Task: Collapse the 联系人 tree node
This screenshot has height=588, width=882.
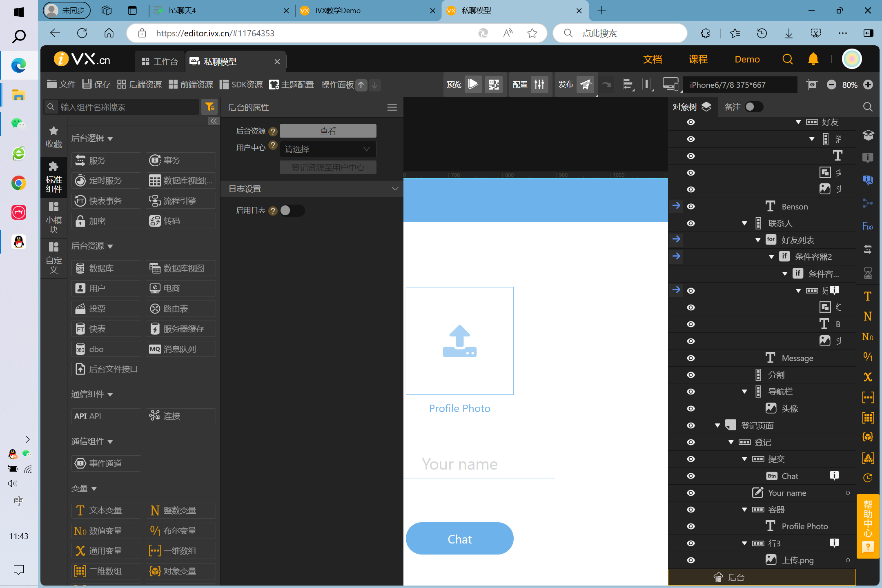Action: [x=744, y=223]
